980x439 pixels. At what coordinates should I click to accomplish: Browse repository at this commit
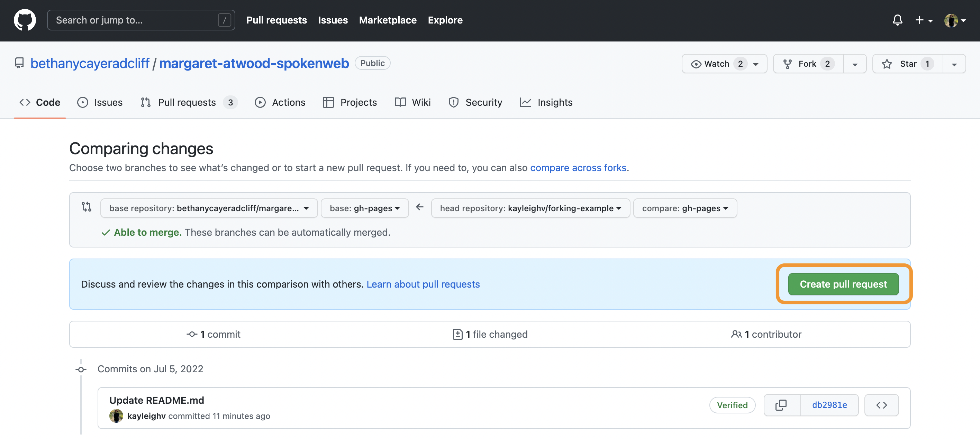click(881, 405)
